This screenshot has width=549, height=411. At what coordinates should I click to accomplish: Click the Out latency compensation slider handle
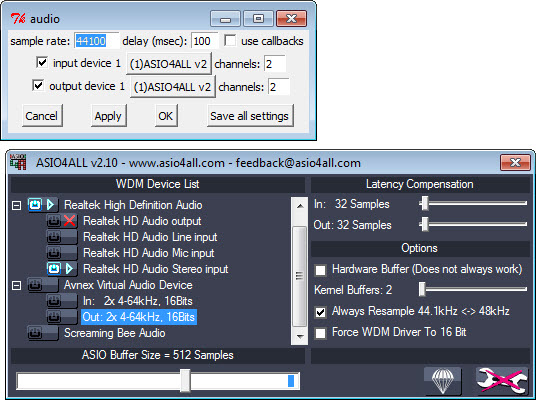(425, 224)
